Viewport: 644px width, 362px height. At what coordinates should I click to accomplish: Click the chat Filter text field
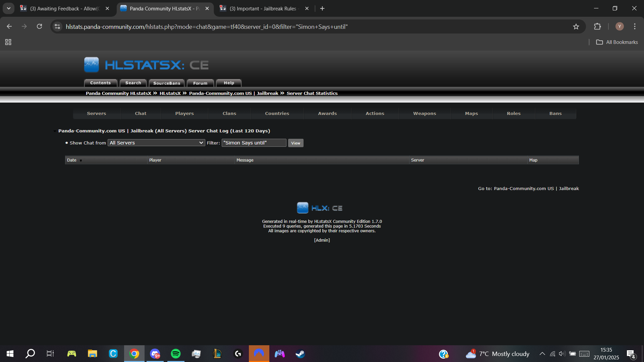pos(254,143)
